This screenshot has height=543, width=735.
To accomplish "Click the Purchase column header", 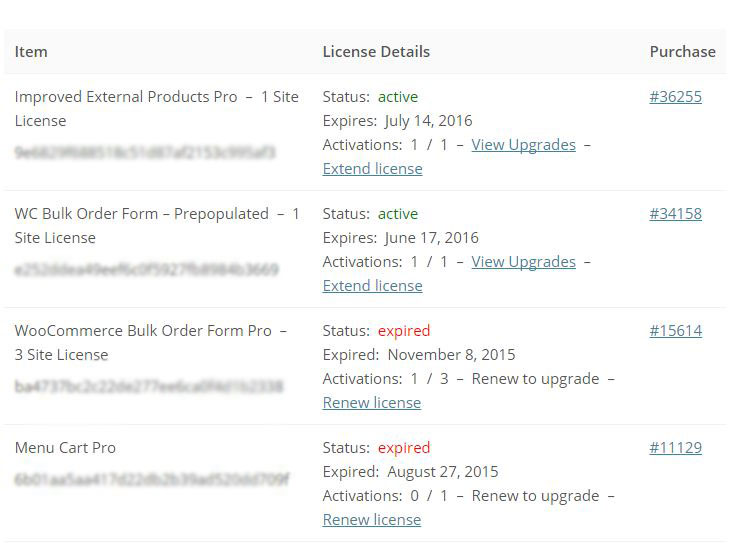I will pyautogui.click(x=682, y=52).
